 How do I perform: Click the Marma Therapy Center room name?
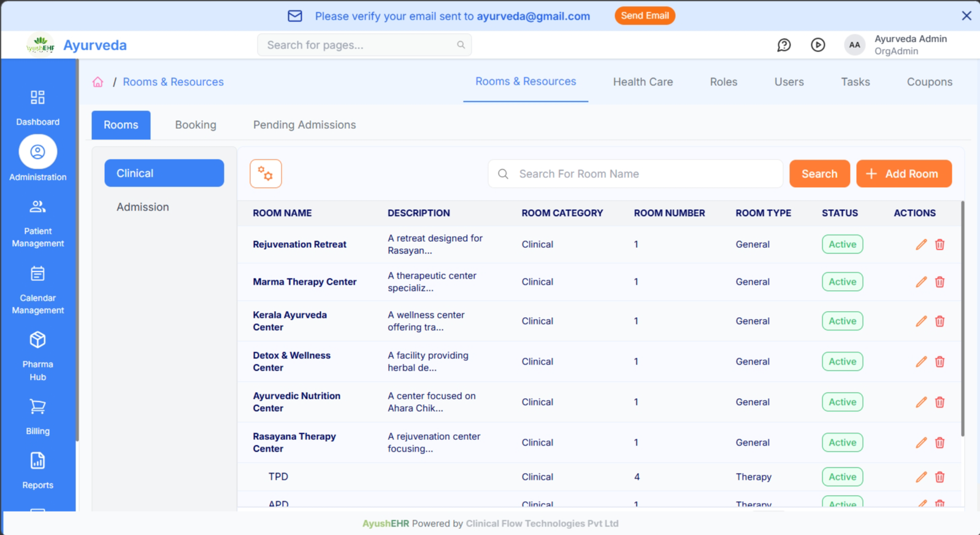(304, 282)
